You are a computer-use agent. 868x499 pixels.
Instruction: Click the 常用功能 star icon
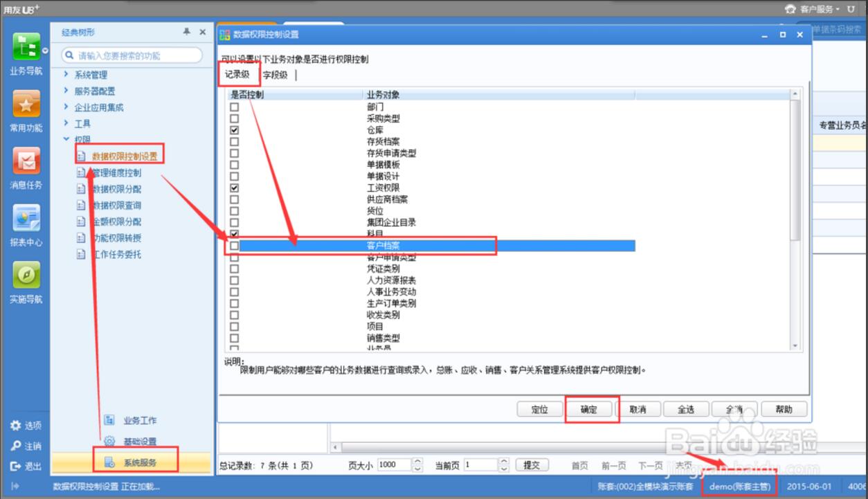pyautogui.click(x=26, y=105)
